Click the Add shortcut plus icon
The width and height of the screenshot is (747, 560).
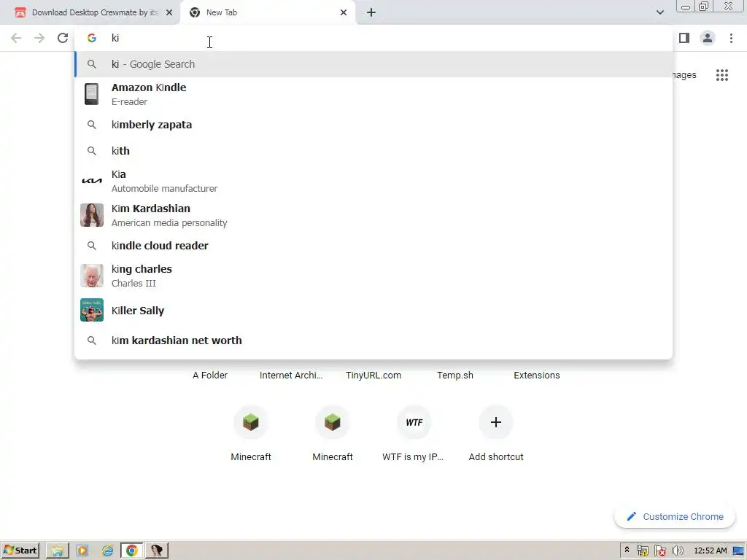coord(495,422)
